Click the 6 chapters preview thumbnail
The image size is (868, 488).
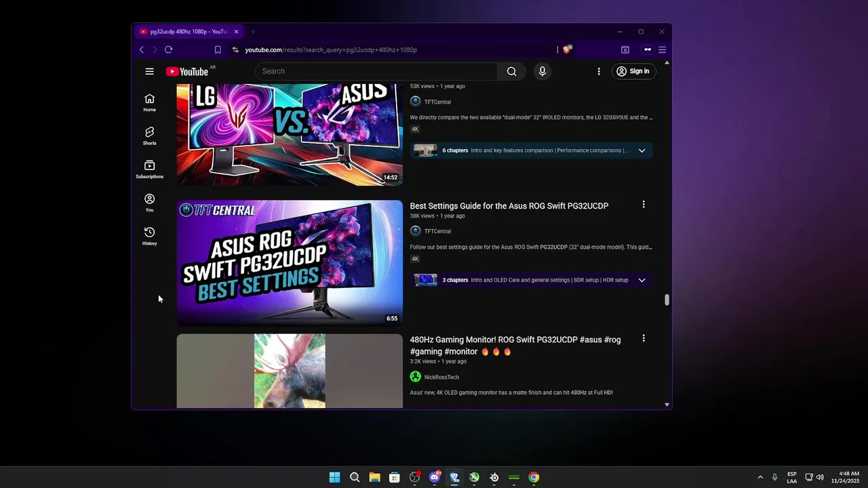click(x=425, y=150)
